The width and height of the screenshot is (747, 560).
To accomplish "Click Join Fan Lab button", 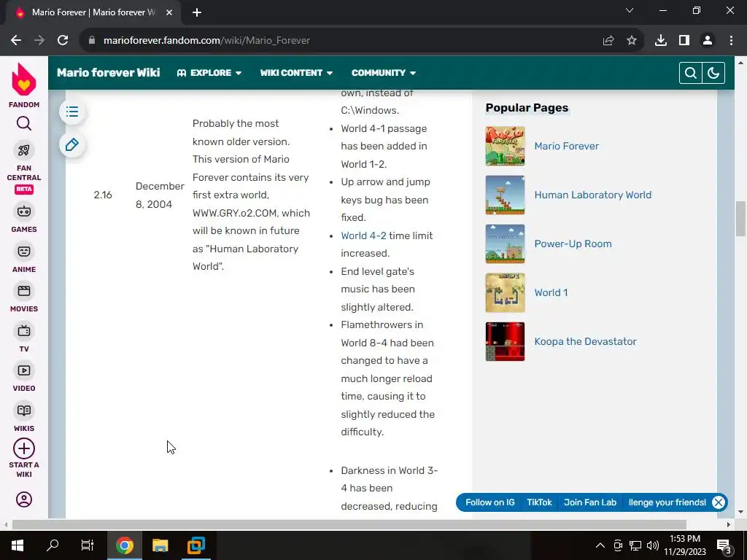I will (x=589, y=502).
